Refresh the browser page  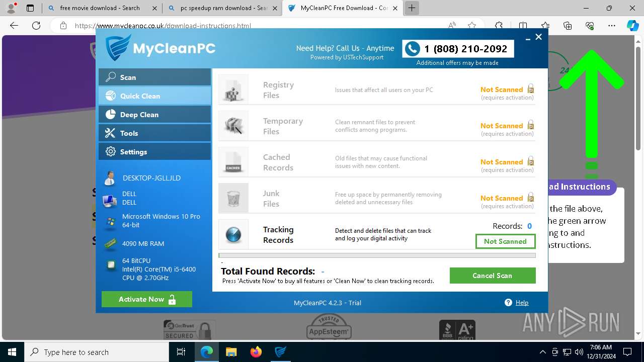click(x=36, y=26)
